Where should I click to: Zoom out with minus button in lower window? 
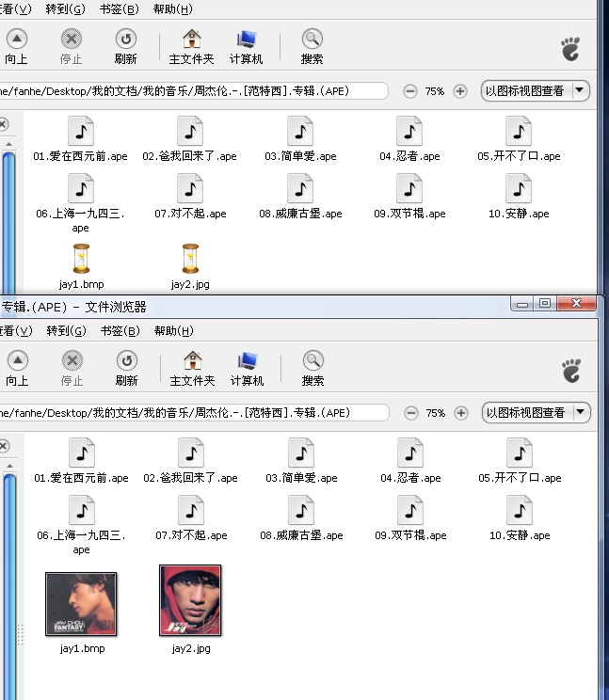tap(410, 413)
